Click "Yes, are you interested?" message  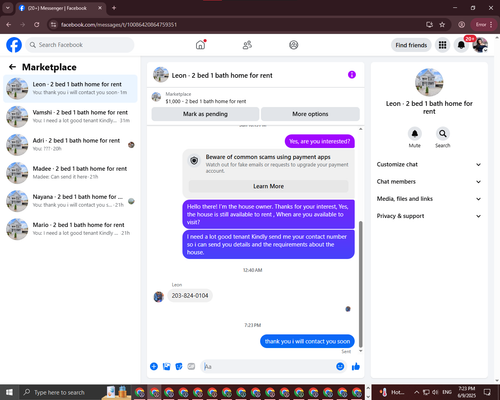point(319,141)
